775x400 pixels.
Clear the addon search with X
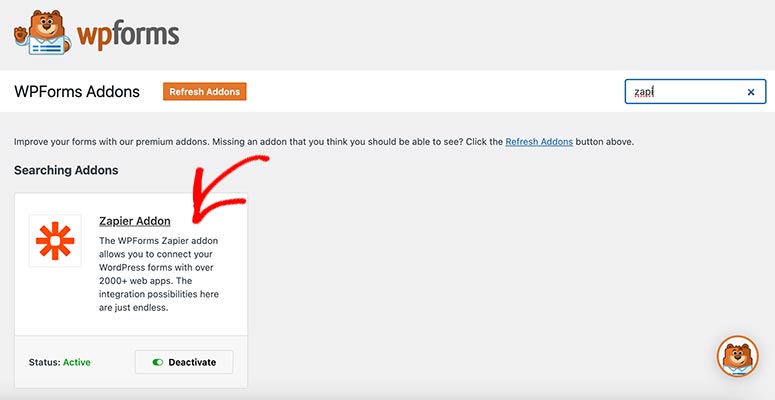pyautogui.click(x=751, y=92)
